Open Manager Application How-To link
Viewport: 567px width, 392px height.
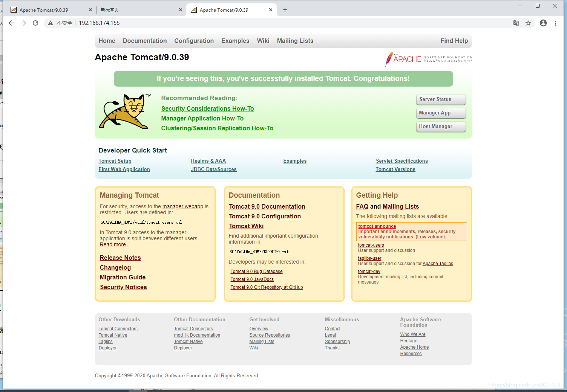pyautogui.click(x=202, y=118)
